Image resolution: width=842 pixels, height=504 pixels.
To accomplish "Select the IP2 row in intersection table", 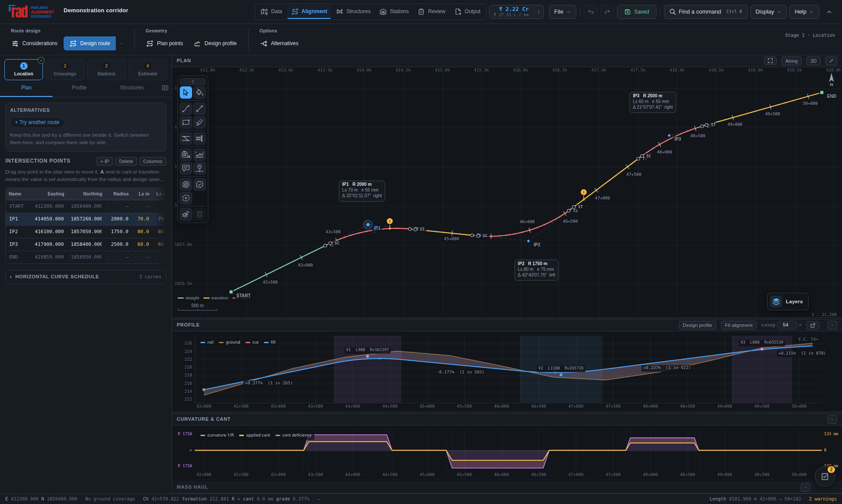I will coord(86,232).
